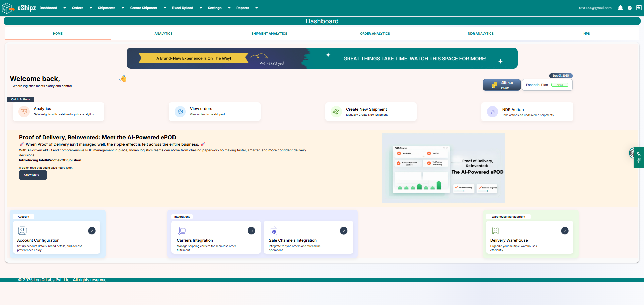Screen dimensions: 644x305
Task: Open Sale Channels Integration arrow icon
Action: point(344,231)
